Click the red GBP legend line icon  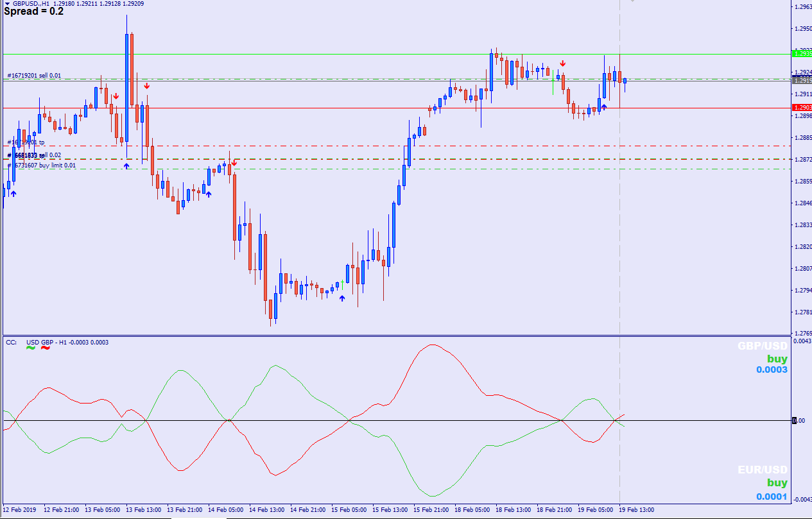[46, 348]
